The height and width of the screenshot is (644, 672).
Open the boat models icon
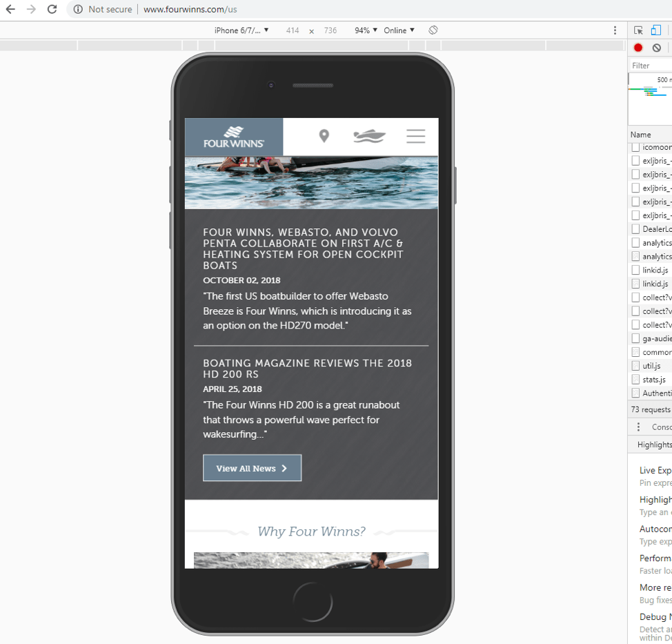(369, 136)
